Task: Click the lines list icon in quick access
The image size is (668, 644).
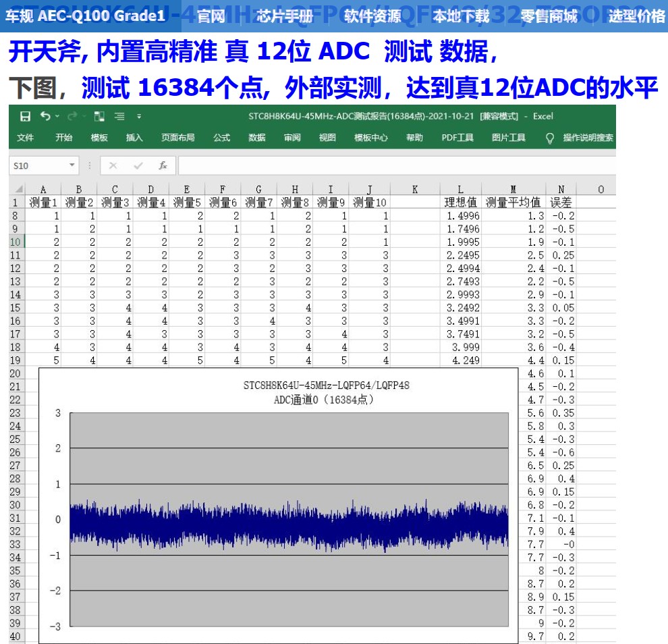Action: pyautogui.click(x=119, y=116)
